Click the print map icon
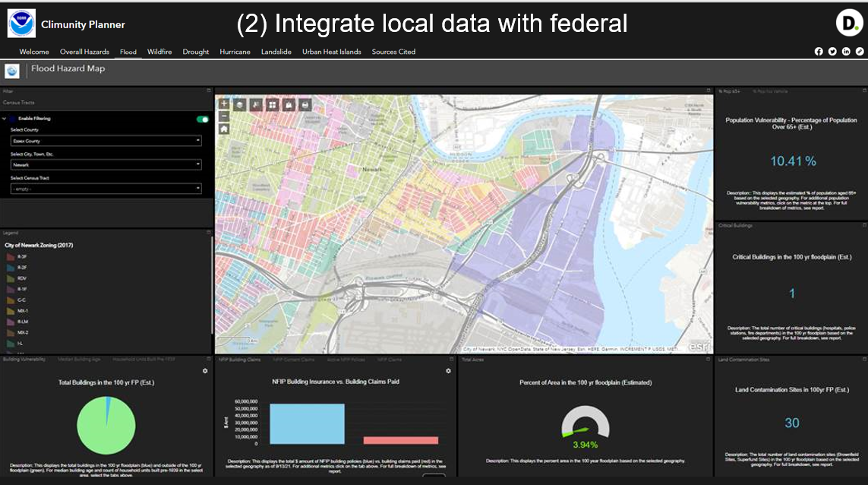 (305, 104)
